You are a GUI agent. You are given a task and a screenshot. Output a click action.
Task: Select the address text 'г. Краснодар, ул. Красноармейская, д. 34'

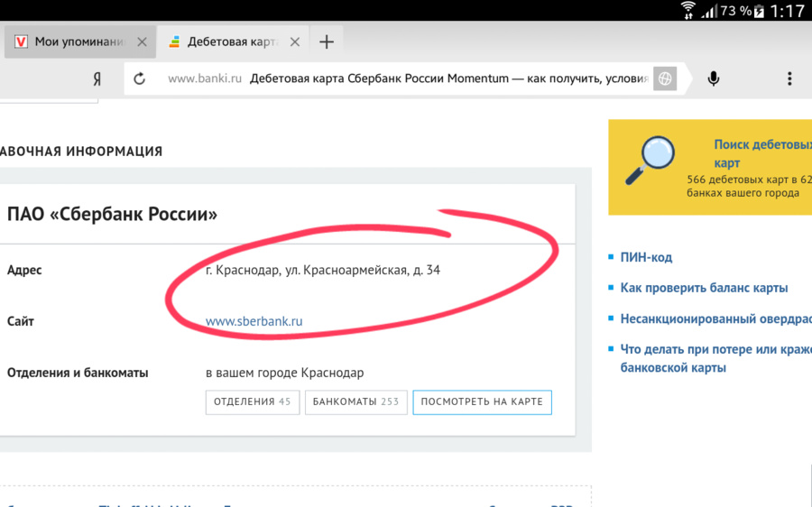323,270
